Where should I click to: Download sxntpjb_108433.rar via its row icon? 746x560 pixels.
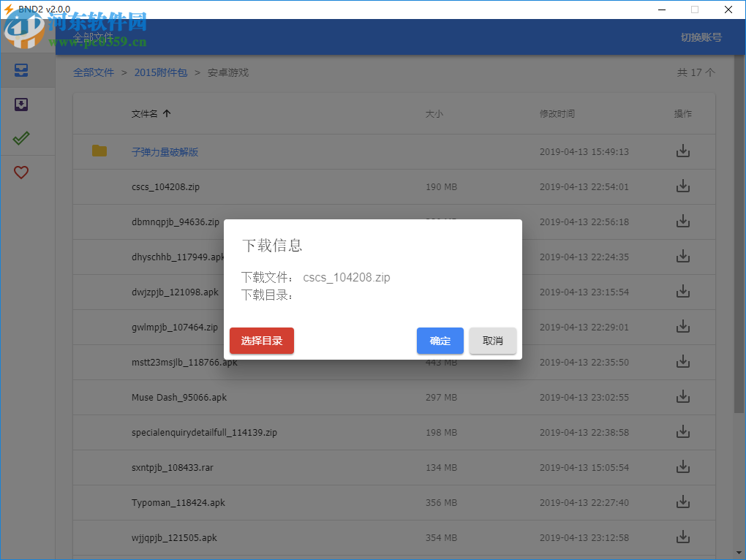pos(682,466)
